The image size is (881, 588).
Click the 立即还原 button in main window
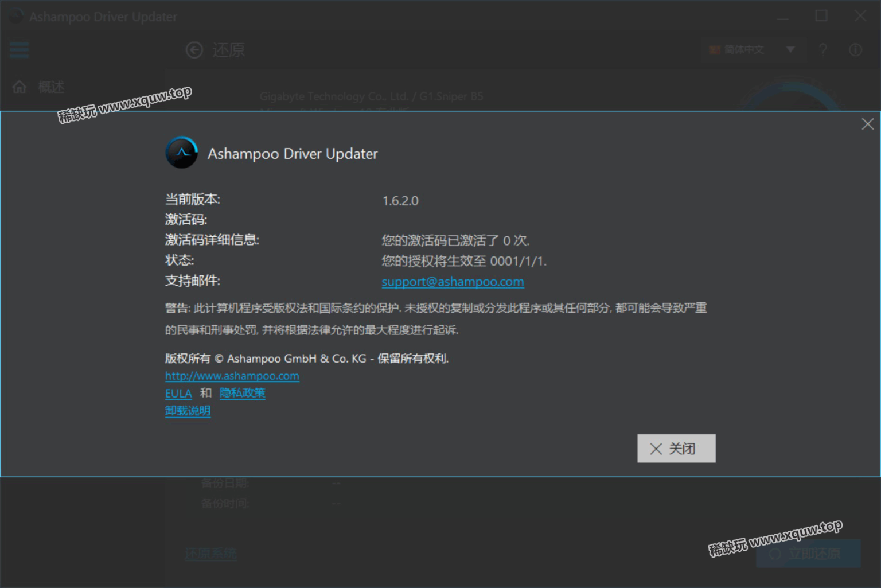[808, 554]
